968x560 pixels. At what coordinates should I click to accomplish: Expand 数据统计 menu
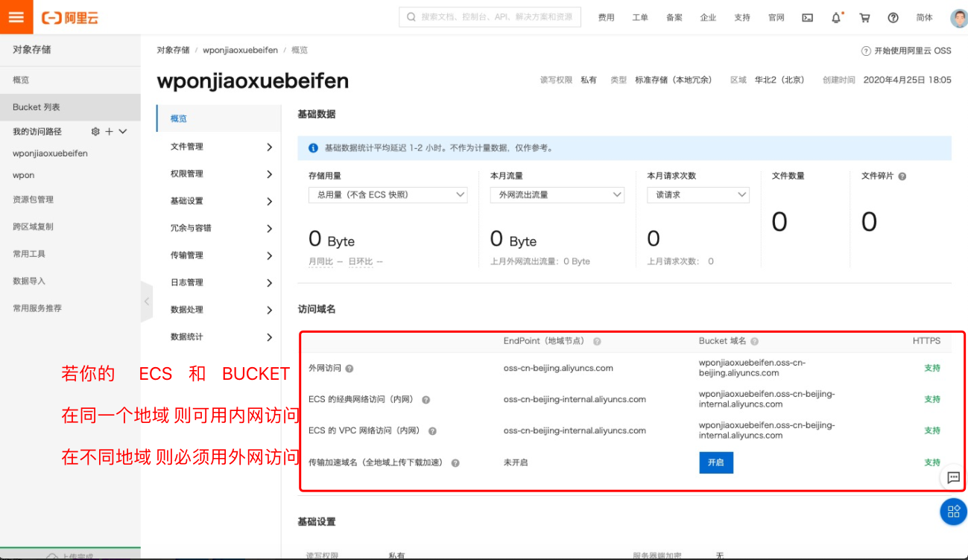click(218, 337)
